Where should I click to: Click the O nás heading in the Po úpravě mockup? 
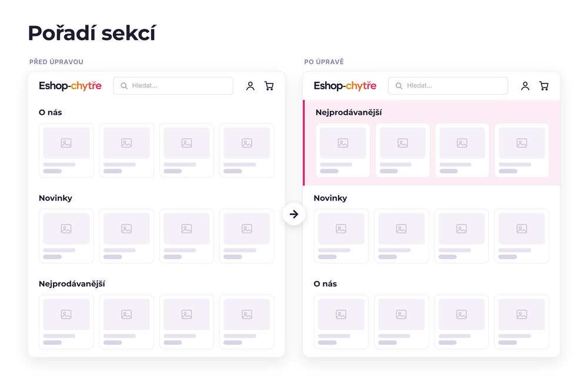pos(325,284)
